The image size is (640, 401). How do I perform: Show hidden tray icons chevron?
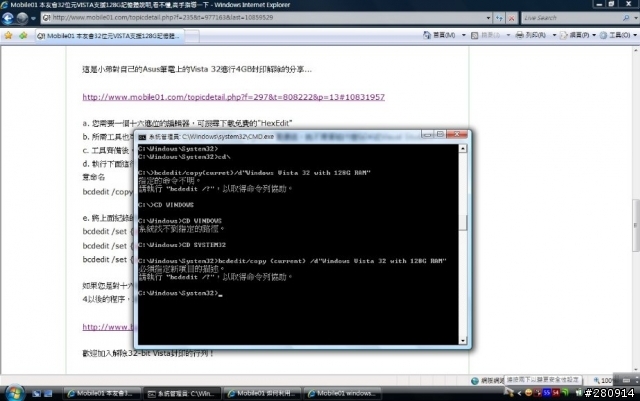(x=519, y=393)
